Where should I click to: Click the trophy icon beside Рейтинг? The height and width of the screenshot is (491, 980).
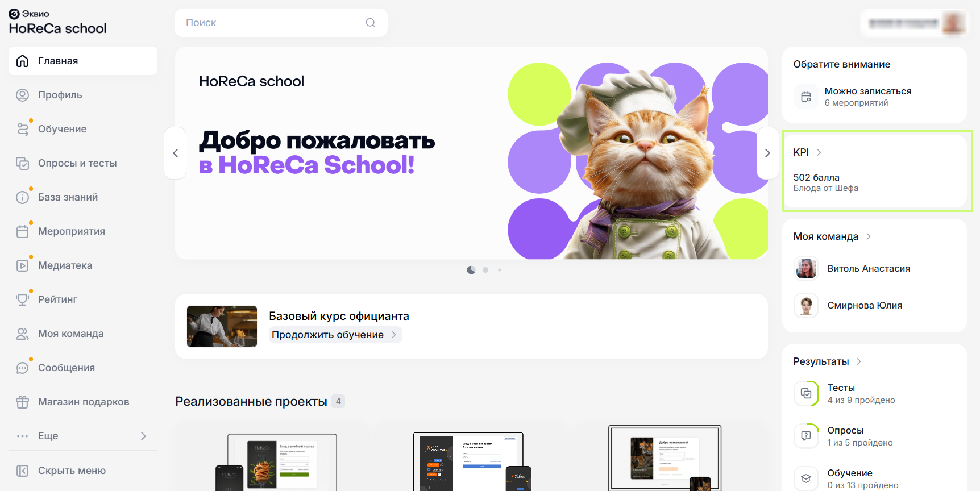tap(22, 299)
